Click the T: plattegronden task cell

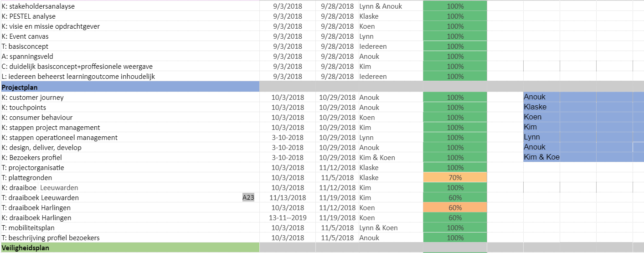(x=130, y=178)
